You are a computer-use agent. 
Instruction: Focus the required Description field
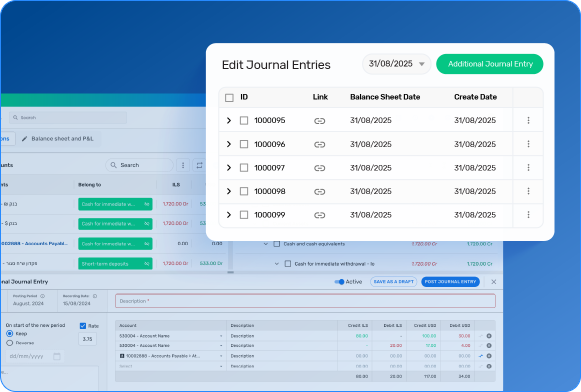pyautogui.click(x=305, y=301)
